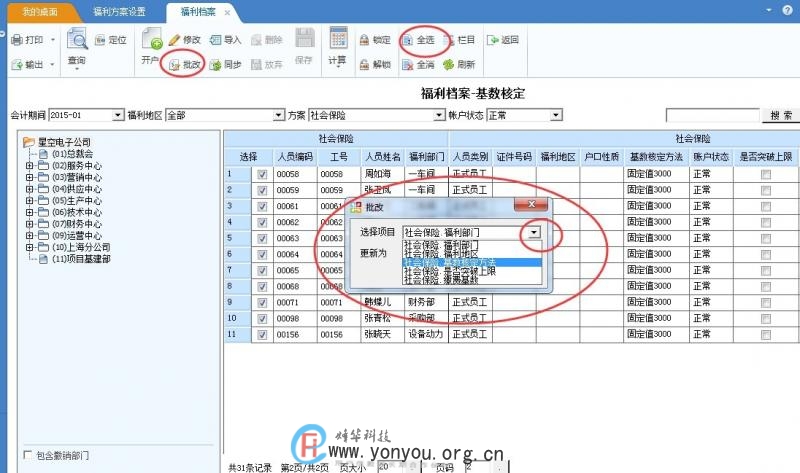Click the 栏目 columns icon
800x473 pixels.
click(449, 40)
